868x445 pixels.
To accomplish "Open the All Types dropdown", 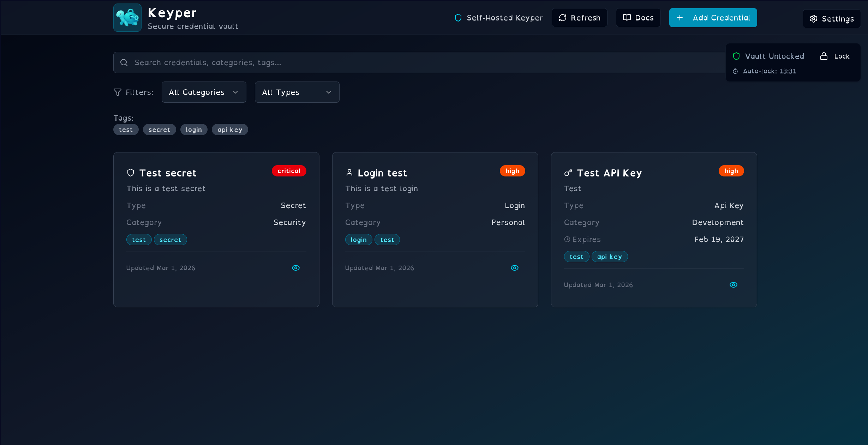I will coord(297,92).
